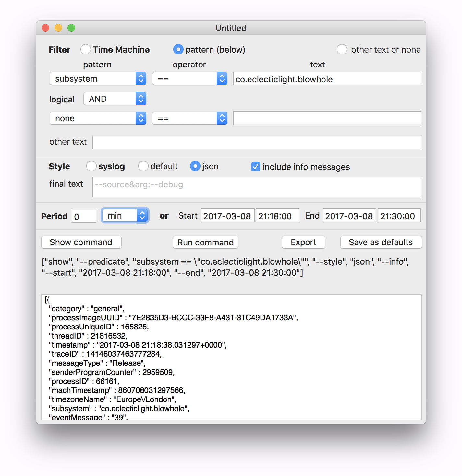Edit the co.eclecticlight.blowhole text field

(327, 78)
